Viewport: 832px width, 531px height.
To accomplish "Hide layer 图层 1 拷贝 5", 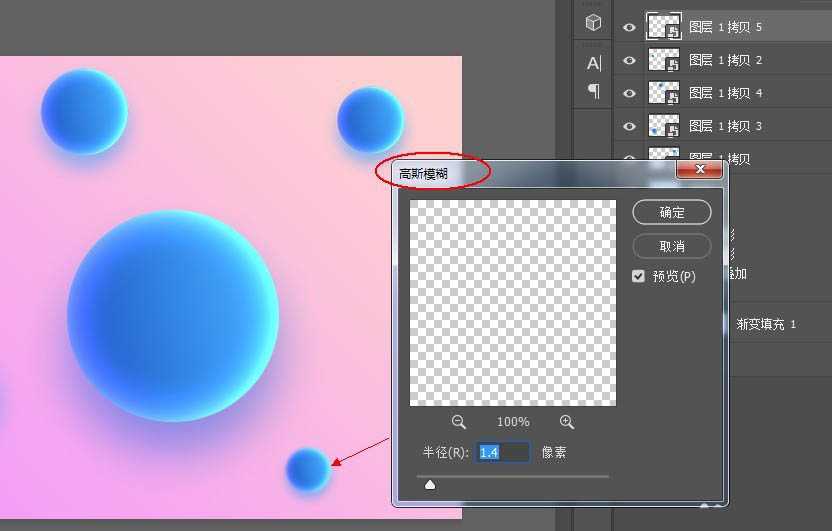I will pos(629,28).
